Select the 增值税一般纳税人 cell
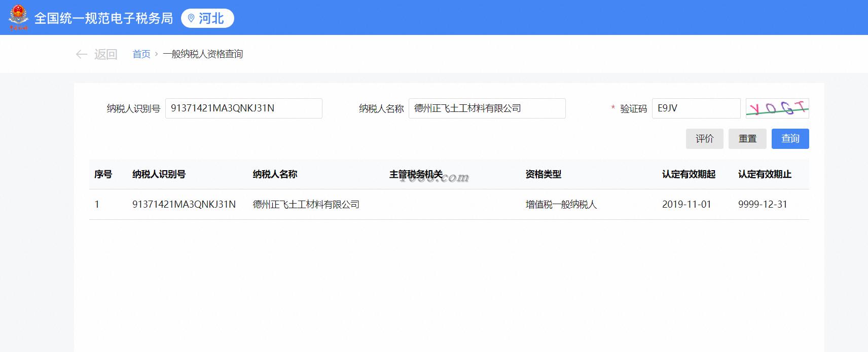 [561, 205]
